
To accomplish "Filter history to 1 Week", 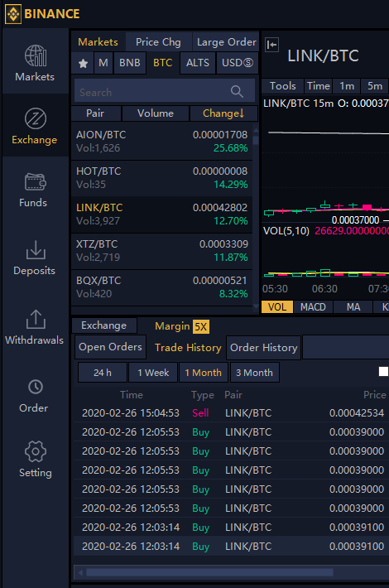I will coord(153,373).
